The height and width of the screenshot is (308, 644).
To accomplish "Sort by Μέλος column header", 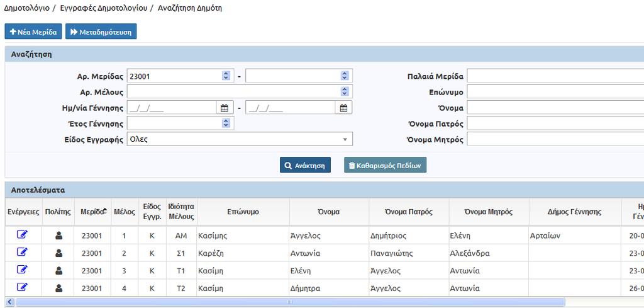I will tap(125, 212).
